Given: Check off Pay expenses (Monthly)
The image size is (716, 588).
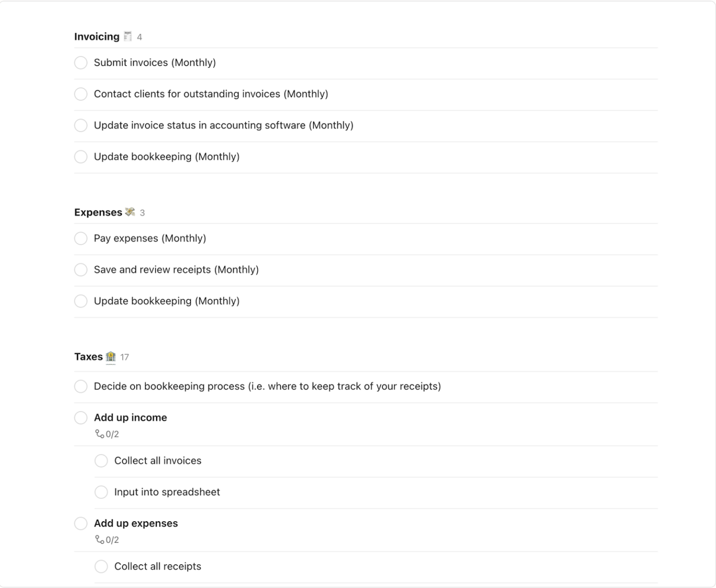Looking at the screenshot, I should coord(81,238).
